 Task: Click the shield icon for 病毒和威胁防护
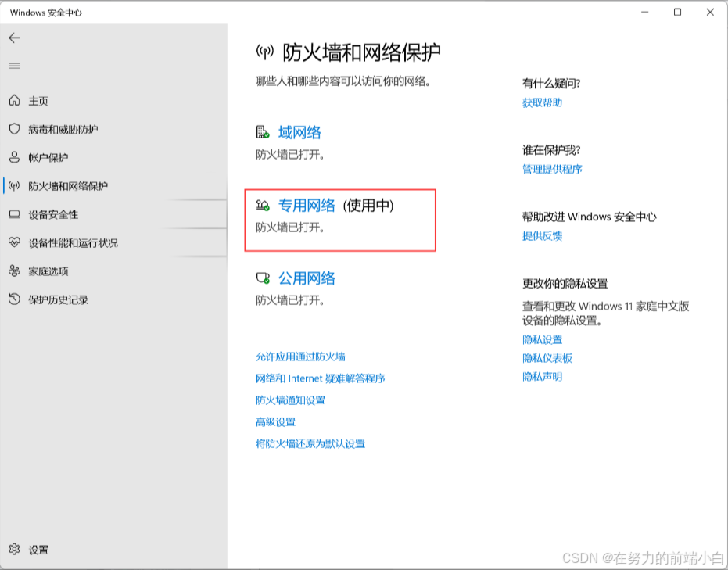(x=14, y=128)
